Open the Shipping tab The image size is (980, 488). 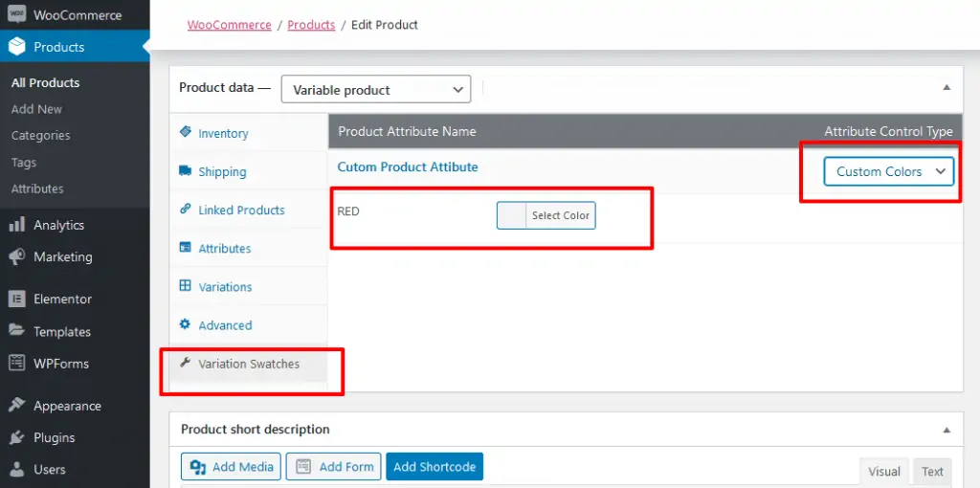(x=249, y=172)
